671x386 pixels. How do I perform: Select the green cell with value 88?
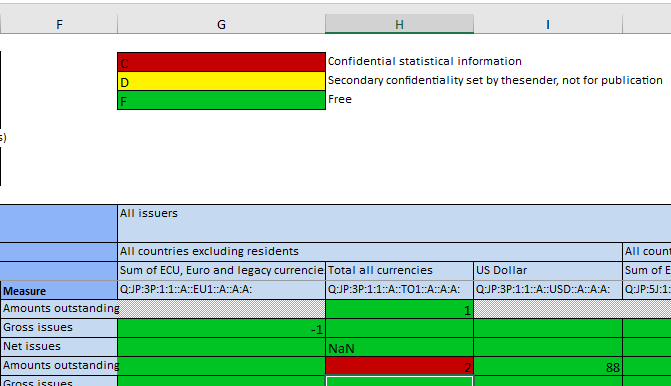pos(548,366)
